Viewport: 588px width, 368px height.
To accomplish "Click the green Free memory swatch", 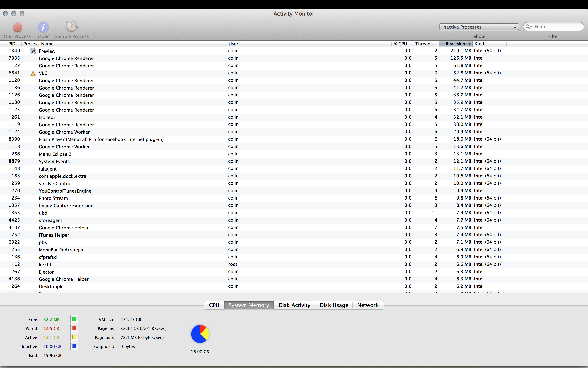I will coord(74,319).
